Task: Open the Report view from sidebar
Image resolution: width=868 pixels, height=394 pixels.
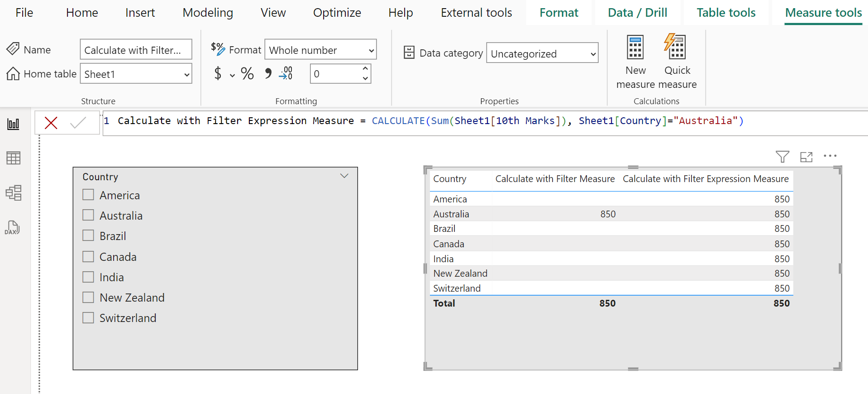Action: coord(13,124)
